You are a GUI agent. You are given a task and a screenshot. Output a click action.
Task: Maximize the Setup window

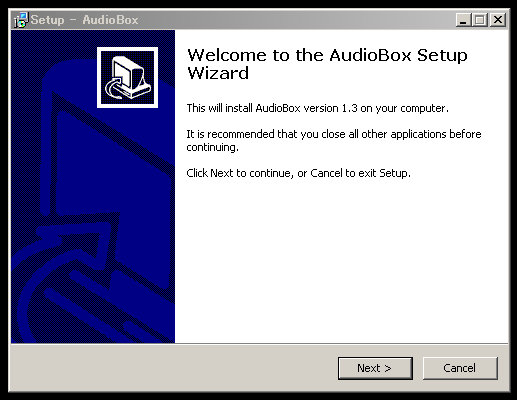point(480,20)
